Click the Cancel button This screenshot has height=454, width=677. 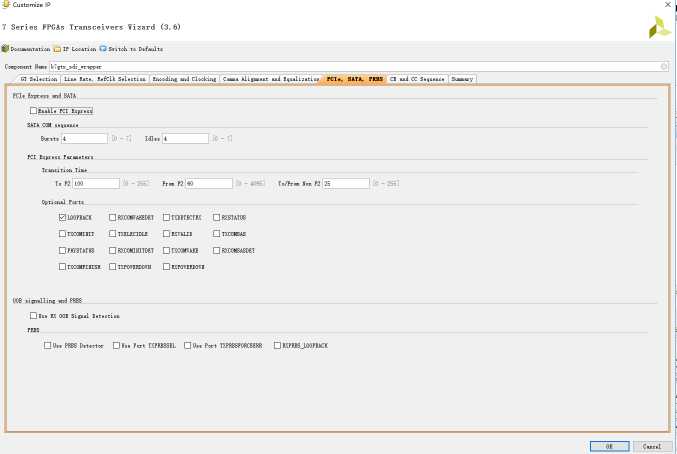(x=652, y=446)
